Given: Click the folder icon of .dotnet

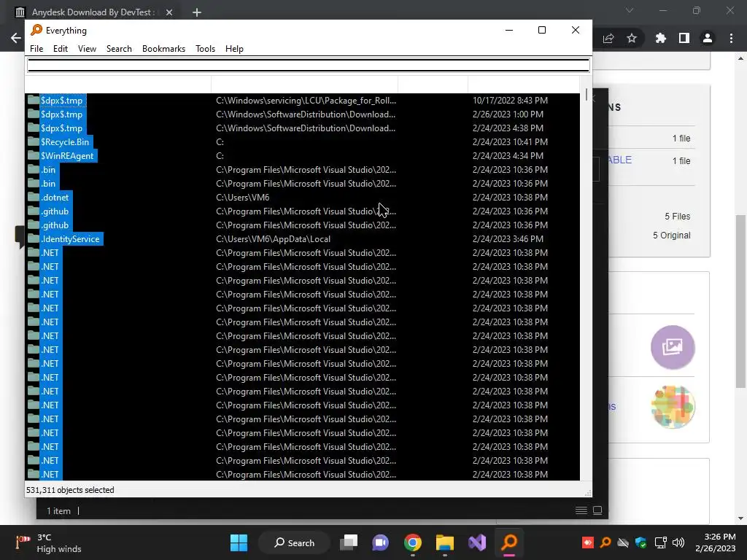Looking at the screenshot, I should [x=34, y=197].
